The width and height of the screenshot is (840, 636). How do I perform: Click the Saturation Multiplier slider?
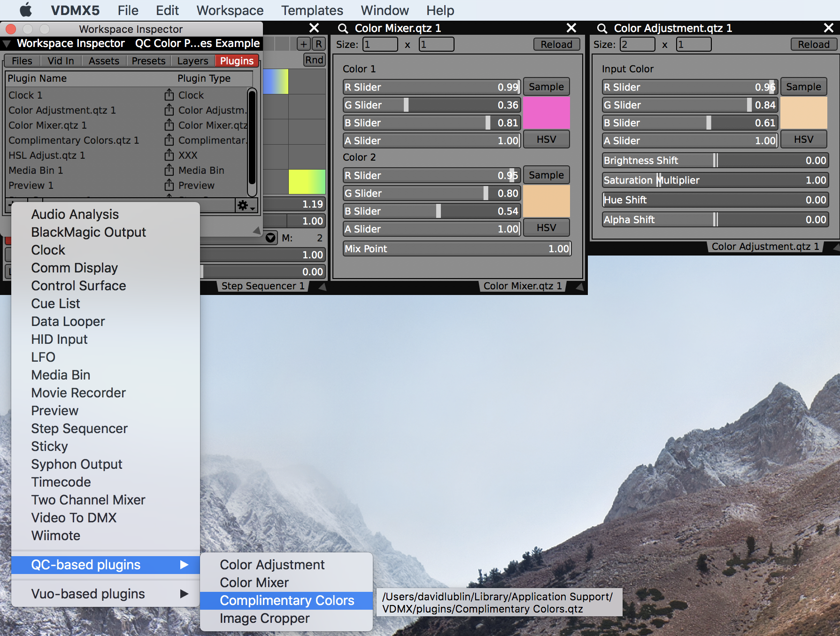click(x=715, y=180)
